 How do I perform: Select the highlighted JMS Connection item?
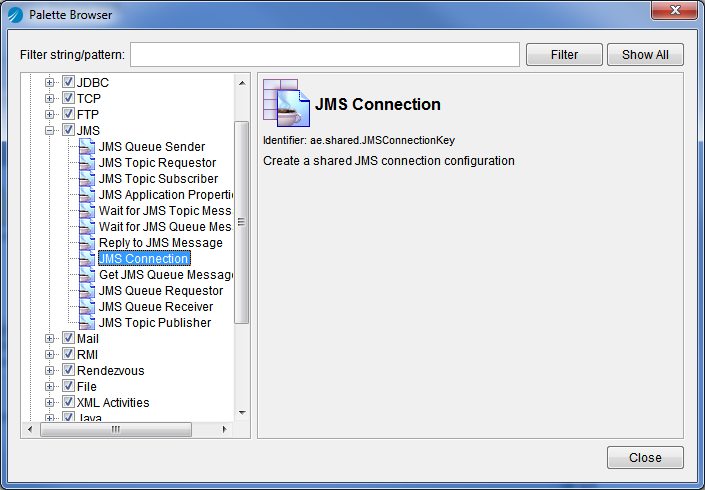[x=144, y=258]
